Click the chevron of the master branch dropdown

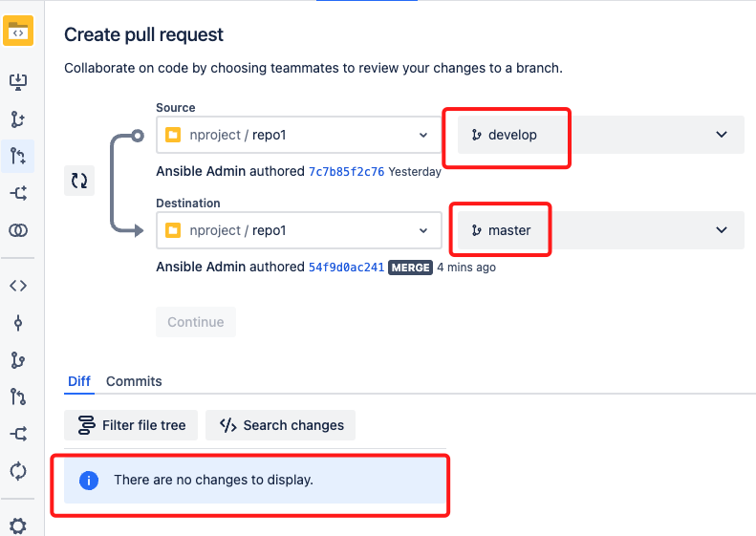pos(722,230)
